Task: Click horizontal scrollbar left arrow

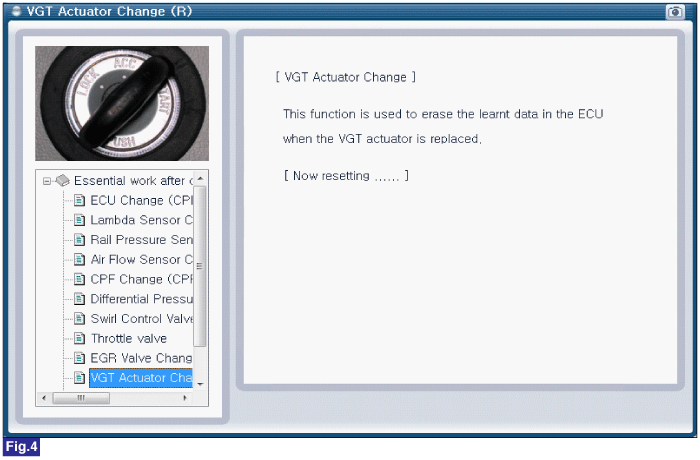Action: (x=44, y=398)
